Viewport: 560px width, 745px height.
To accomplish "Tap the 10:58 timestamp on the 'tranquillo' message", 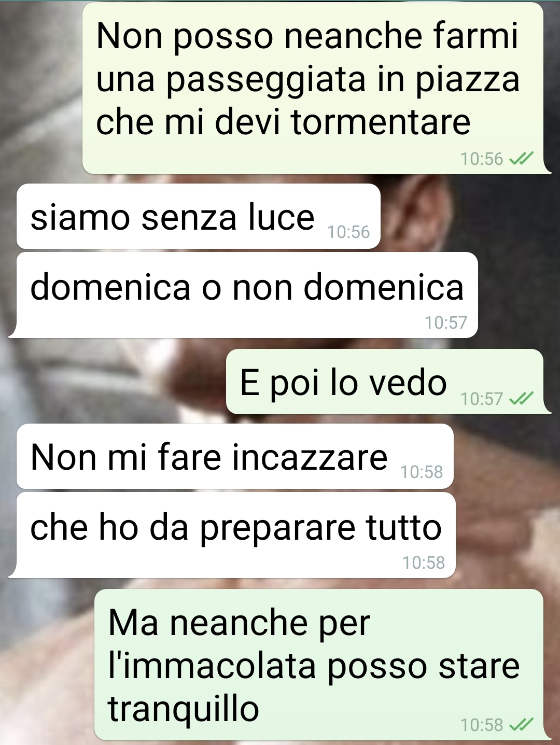I will click(482, 725).
